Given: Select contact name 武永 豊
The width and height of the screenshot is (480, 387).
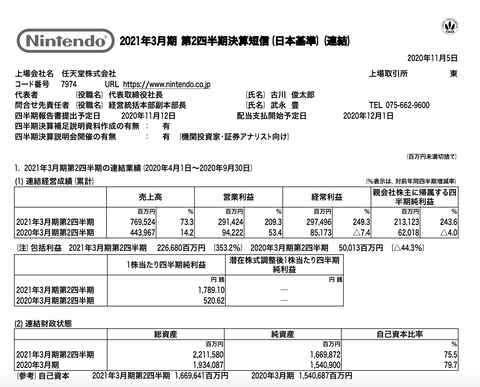Looking at the screenshot, I should click(x=285, y=105).
